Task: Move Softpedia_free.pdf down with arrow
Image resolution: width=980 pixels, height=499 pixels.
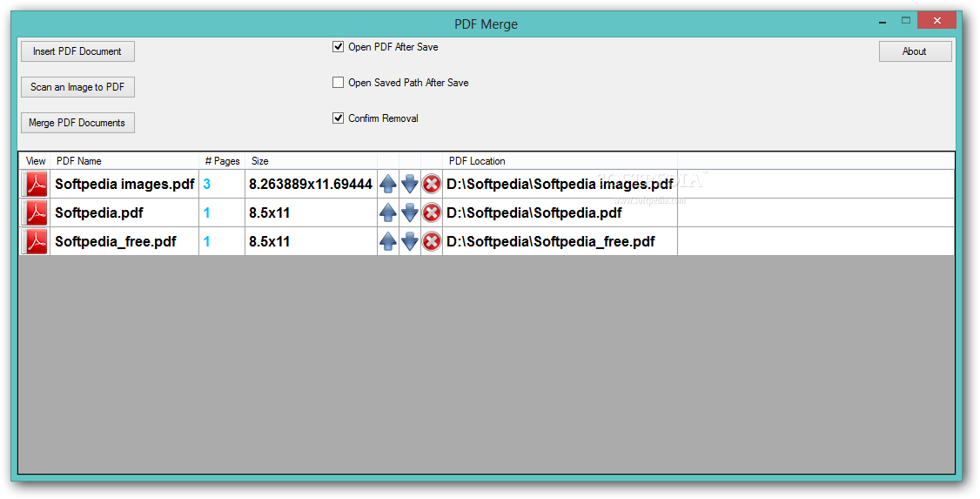Action: (409, 241)
